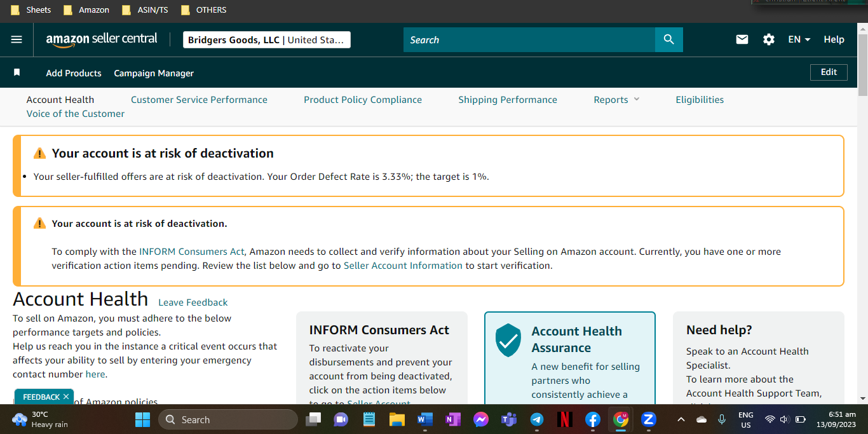868x434 pixels.
Task: Open Netflix from the taskbar
Action: [x=565, y=419]
